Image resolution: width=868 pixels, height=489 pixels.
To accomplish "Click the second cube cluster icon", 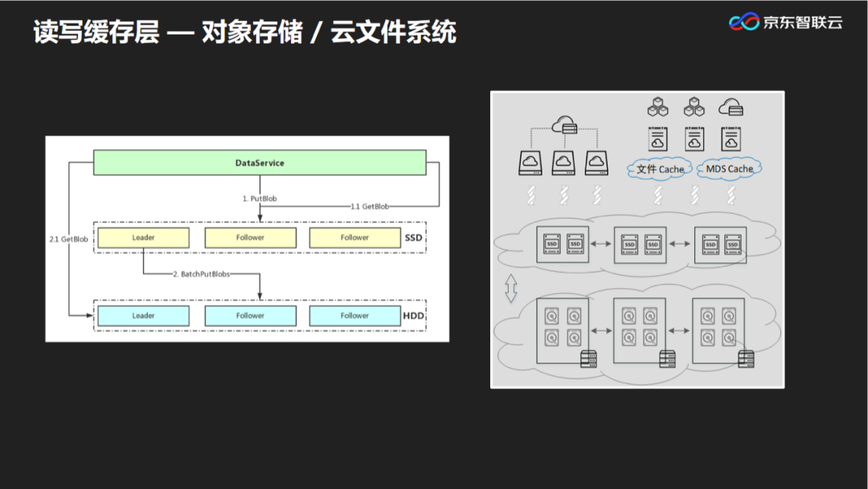I will tap(694, 107).
